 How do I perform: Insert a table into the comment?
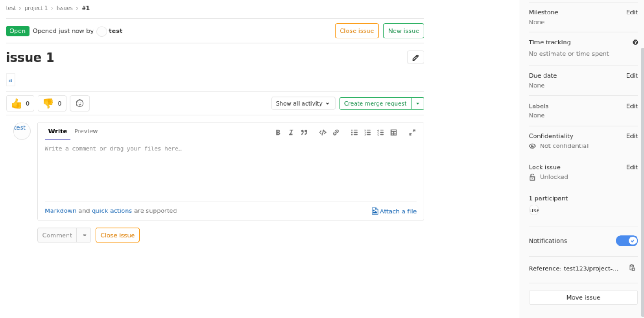(393, 132)
